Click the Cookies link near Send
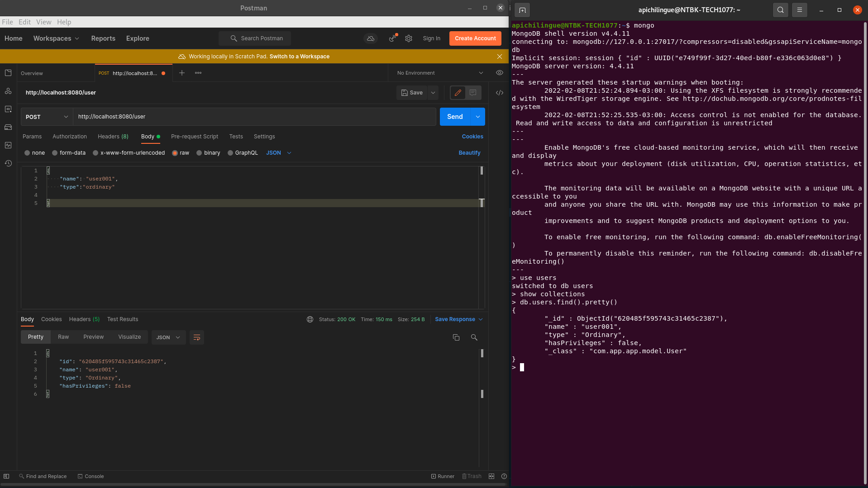The width and height of the screenshot is (868, 488). (472, 137)
